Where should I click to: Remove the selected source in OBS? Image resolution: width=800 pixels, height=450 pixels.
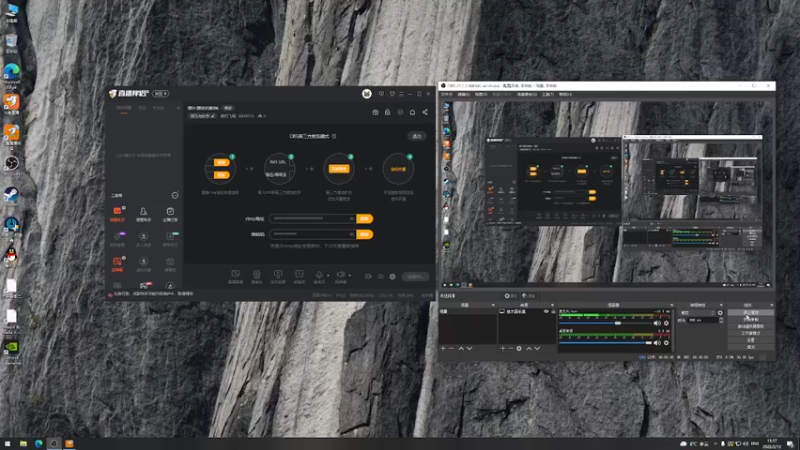click(511, 348)
